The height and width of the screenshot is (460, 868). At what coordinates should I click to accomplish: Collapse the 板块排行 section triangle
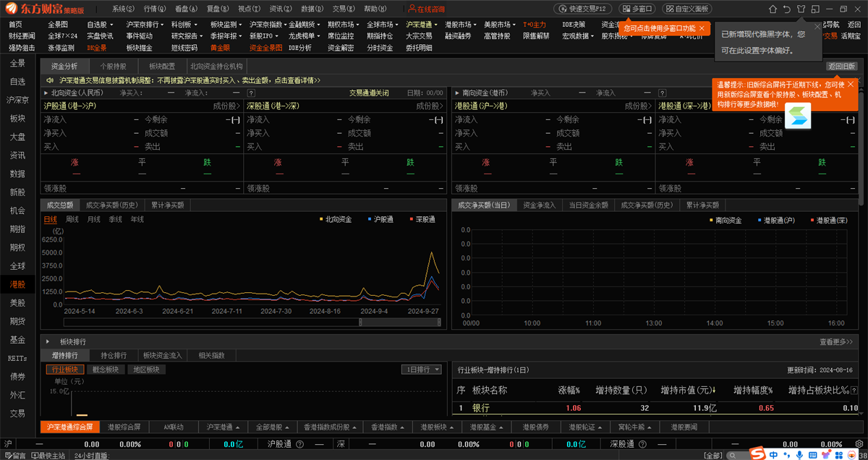pos(48,341)
